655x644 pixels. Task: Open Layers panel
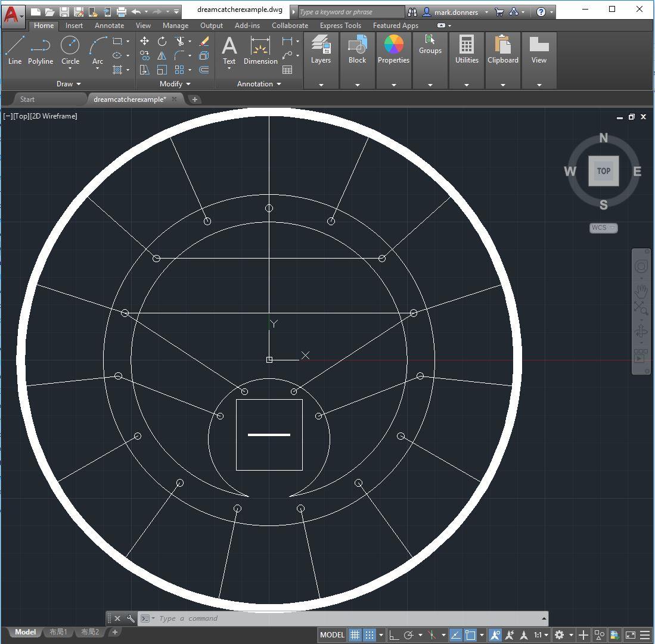(321, 49)
